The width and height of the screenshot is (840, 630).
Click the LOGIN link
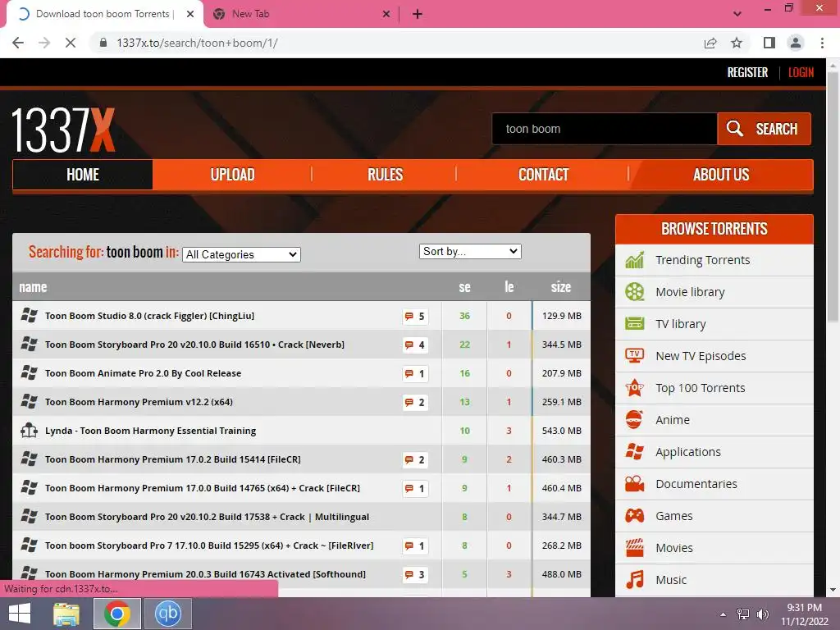[801, 72]
